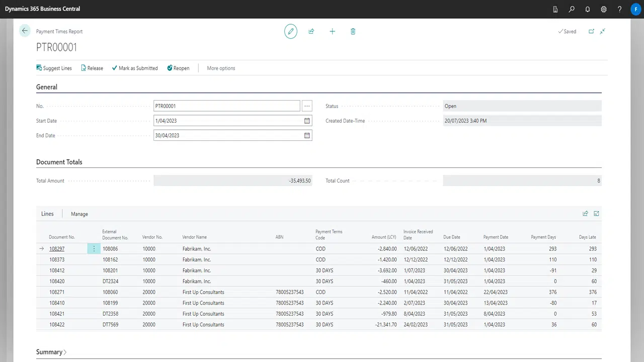
Task: Open the settings gear icon
Action: coord(604,9)
